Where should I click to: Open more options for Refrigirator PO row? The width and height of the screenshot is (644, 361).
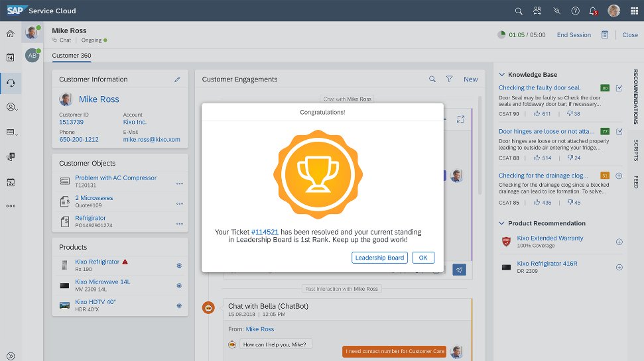click(x=180, y=224)
